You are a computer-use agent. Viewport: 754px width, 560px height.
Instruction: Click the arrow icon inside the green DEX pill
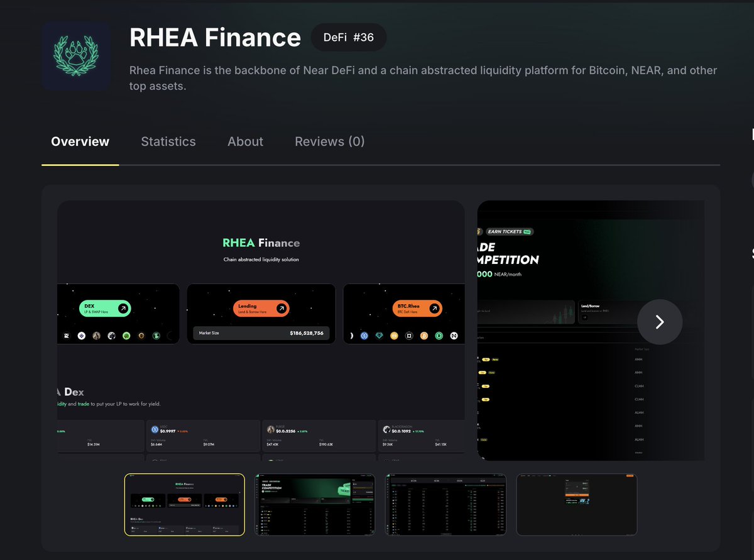[123, 308]
